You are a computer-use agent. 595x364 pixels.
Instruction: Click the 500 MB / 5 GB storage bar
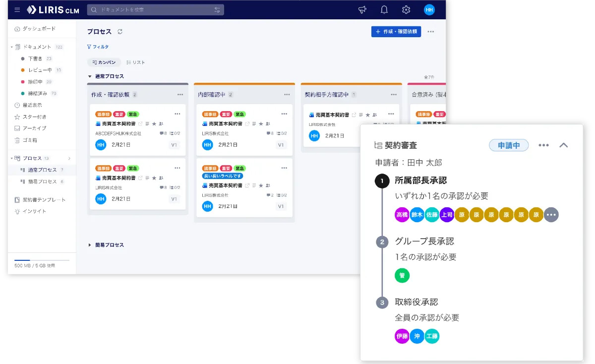42,260
